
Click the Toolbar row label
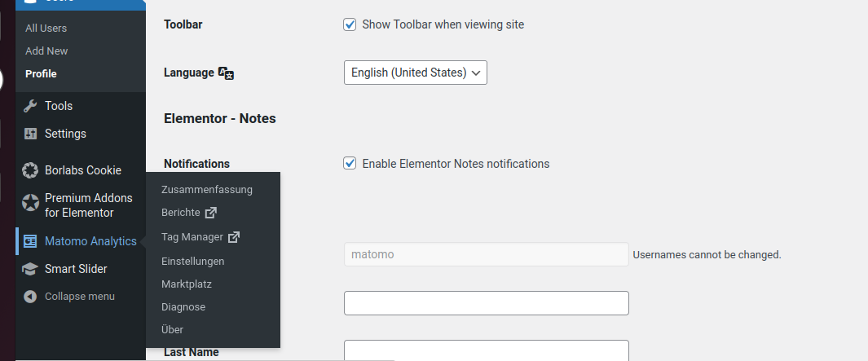tap(183, 24)
